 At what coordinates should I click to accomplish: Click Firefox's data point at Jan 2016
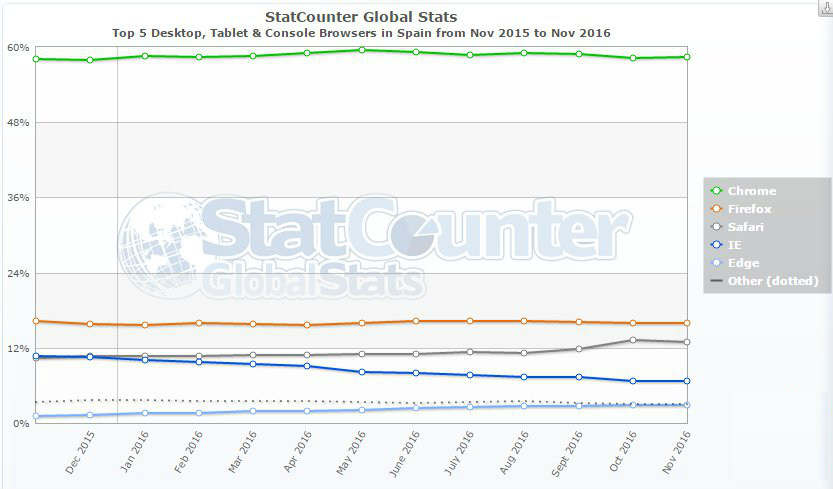(x=145, y=325)
